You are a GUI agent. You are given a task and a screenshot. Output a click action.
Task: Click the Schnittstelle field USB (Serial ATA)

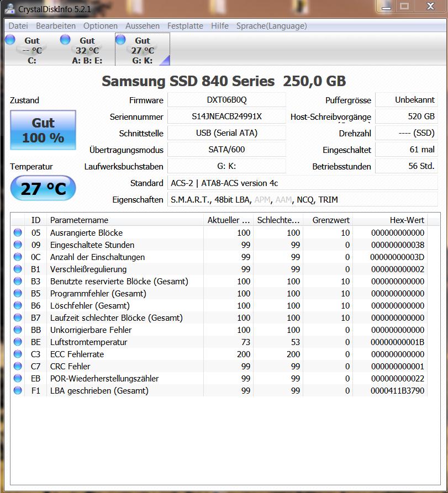[x=226, y=133]
